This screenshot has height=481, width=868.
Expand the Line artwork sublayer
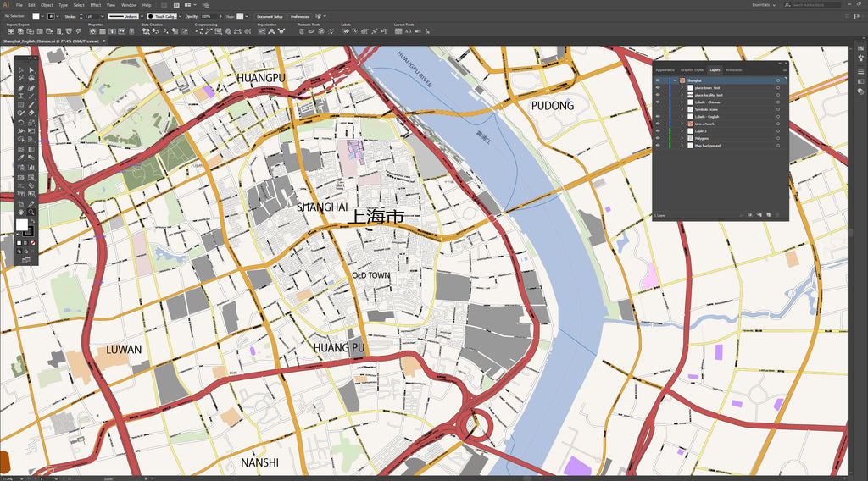point(682,124)
